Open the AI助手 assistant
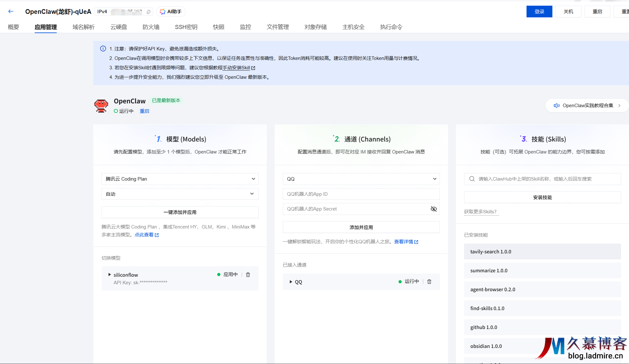 tap(171, 12)
